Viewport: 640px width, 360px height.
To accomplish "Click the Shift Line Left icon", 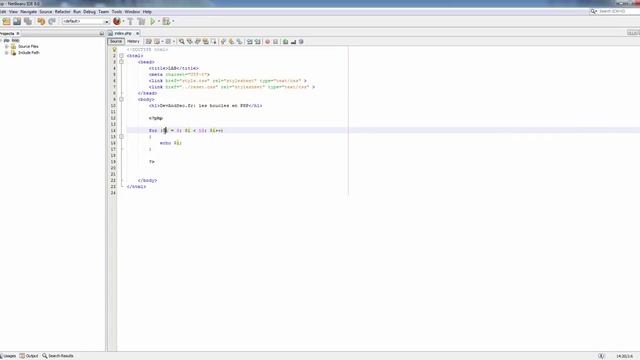I will pos(249,42).
